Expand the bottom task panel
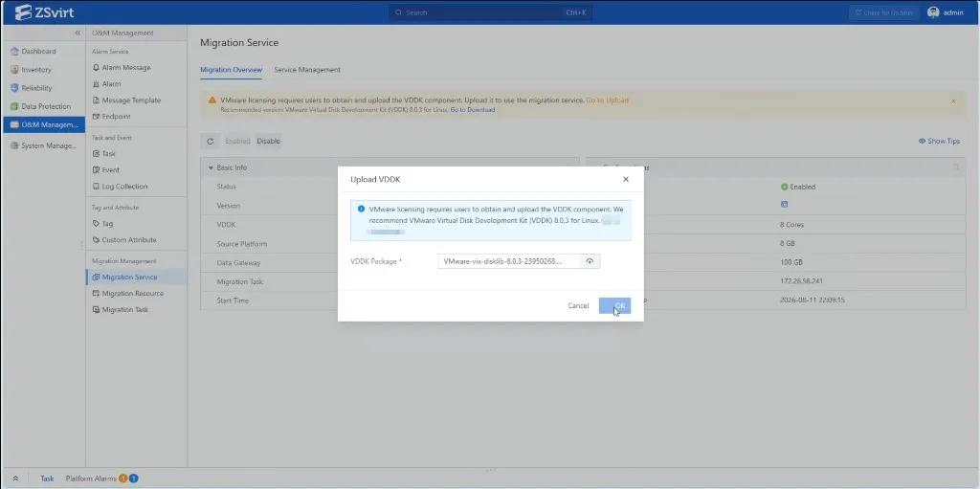 [x=15, y=478]
